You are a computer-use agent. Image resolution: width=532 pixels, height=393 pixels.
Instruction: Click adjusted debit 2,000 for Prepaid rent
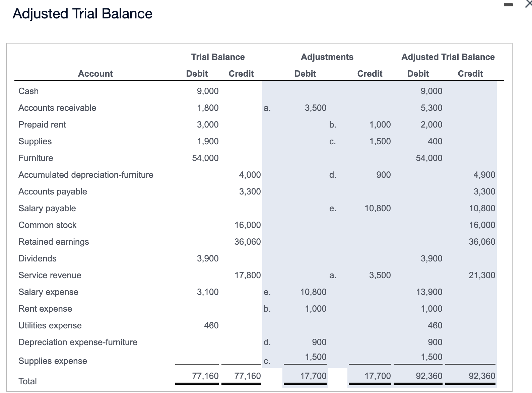[x=431, y=125]
